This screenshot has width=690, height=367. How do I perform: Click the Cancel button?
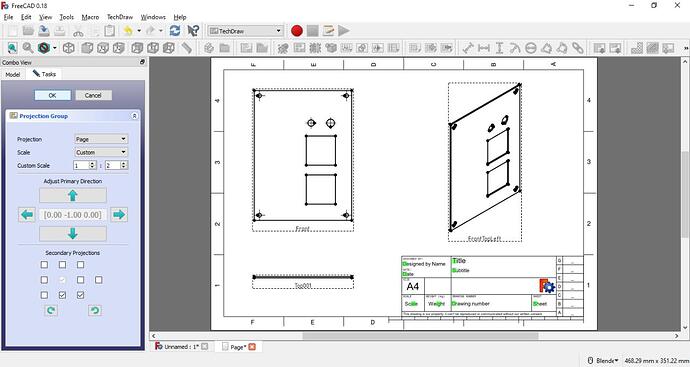click(93, 95)
